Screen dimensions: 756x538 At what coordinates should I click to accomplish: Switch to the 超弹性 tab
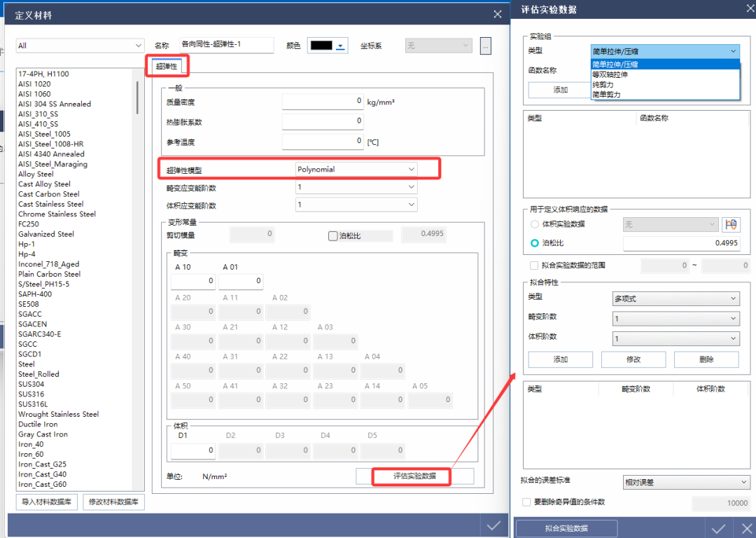(x=167, y=67)
